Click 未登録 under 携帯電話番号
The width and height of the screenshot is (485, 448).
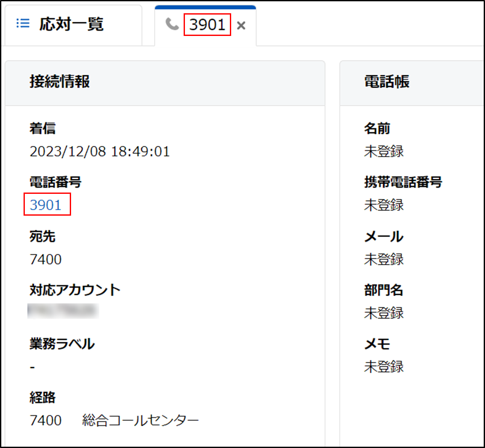click(x=384, y=205)
